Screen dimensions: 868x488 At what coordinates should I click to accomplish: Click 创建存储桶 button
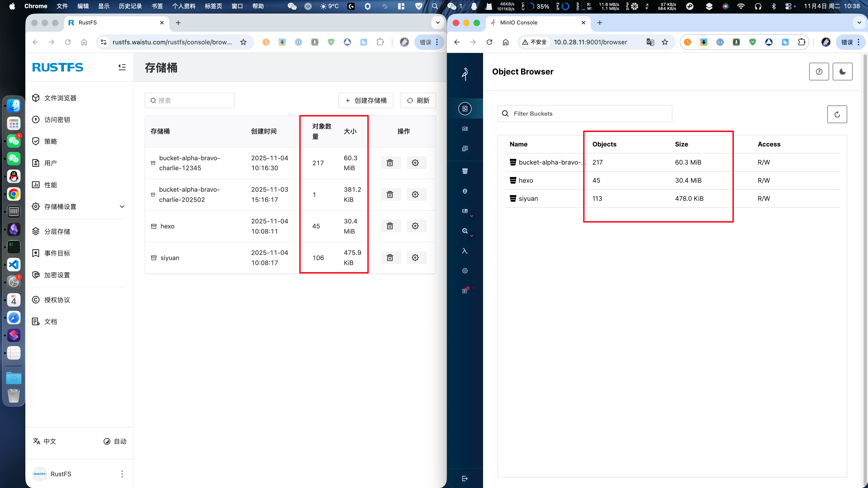[x=366, y=100]
